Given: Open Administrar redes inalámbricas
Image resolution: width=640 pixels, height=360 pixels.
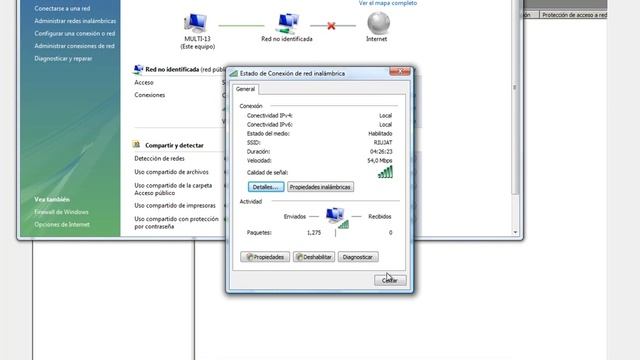Looking at the screenshot, I should tap(75, 21).
